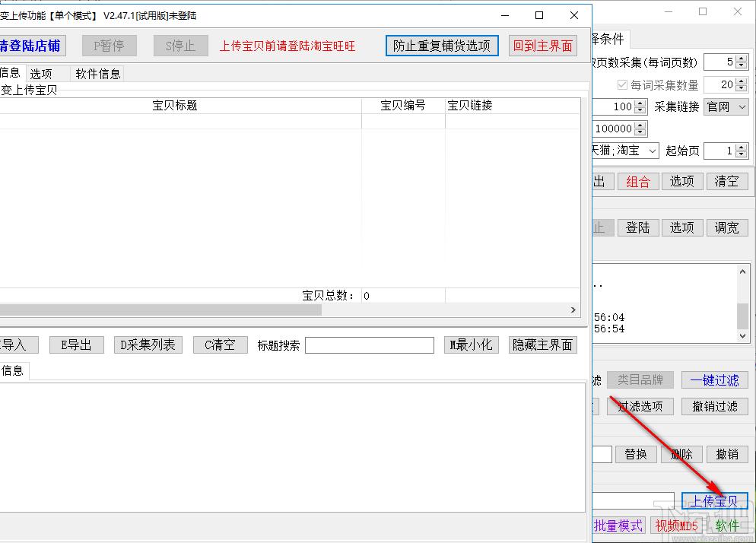756x543 pixels.
Task: Toggle the 每词采集数量 checkbox
Action: click(622, 85)
